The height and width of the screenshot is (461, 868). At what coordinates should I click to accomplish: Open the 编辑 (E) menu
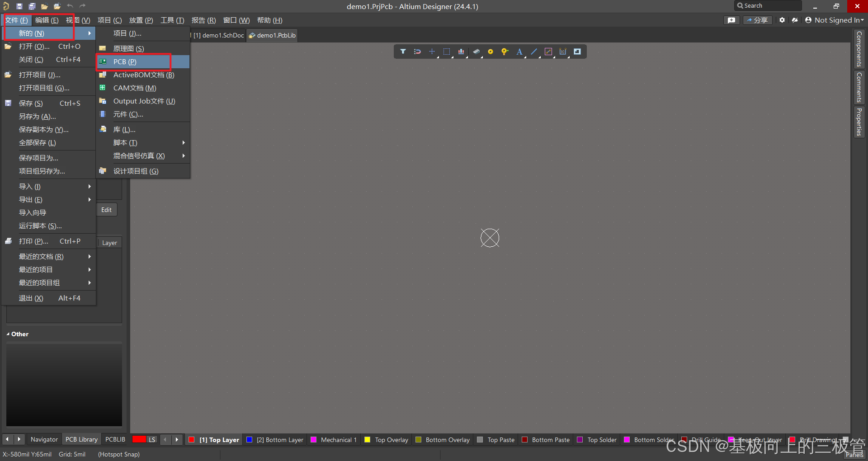[x=47, y=20]
